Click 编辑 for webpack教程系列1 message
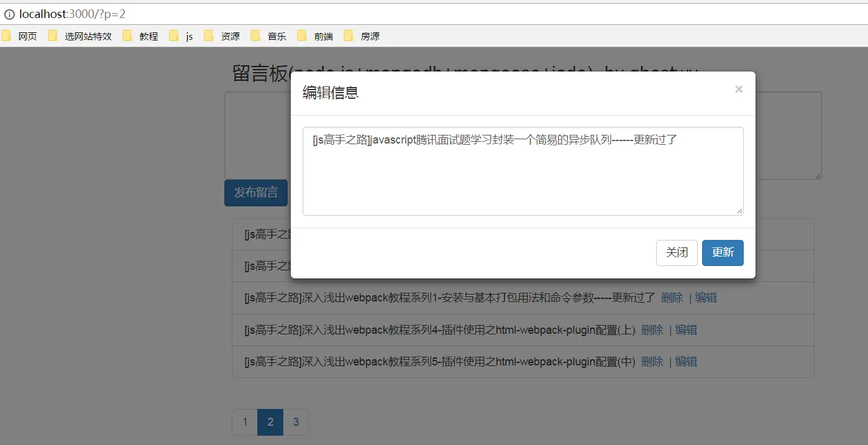The width and height of the screenshot is (868, 445). pos(706,298)
